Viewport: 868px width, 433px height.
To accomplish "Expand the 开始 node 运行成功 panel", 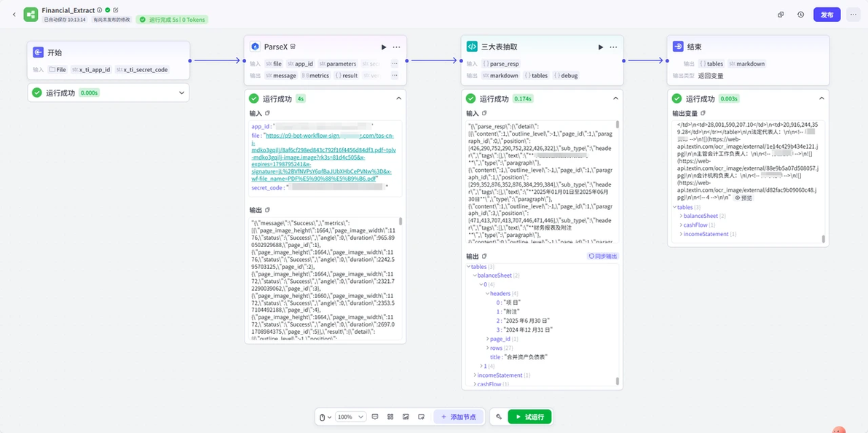I will pos(181,93).
